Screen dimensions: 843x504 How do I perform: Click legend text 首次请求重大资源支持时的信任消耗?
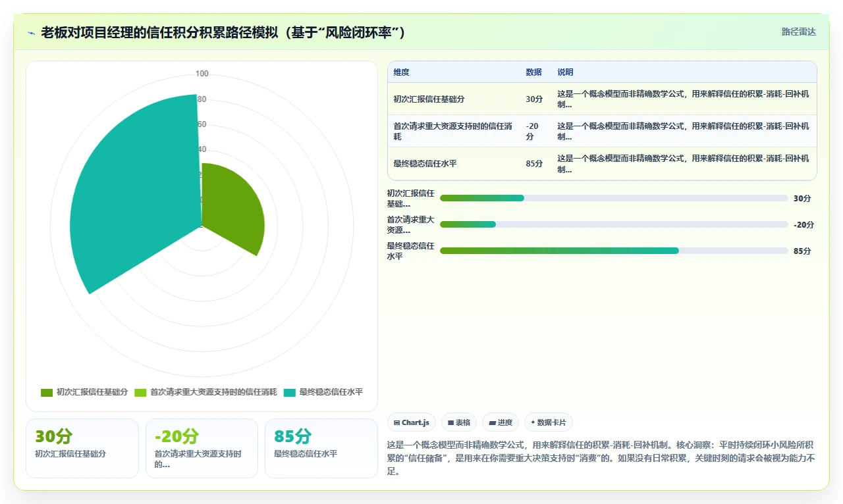point(213,392)
